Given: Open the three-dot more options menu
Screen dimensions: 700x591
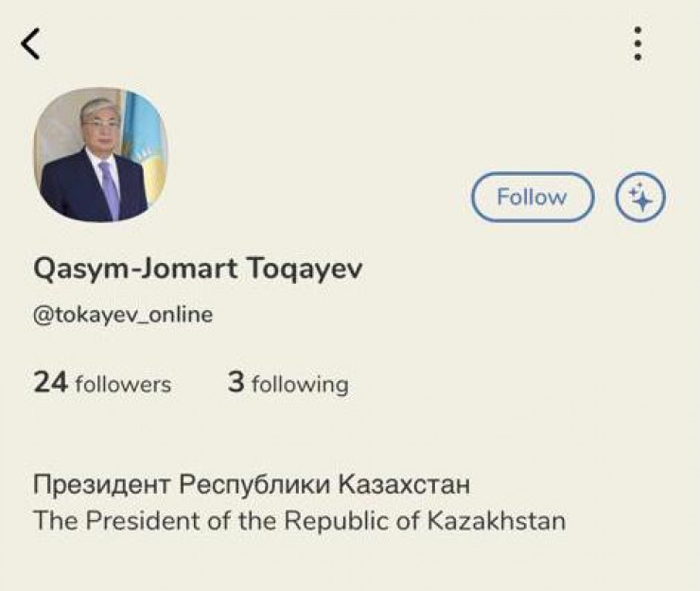Looking at the screenshot, I should point(639,43).
